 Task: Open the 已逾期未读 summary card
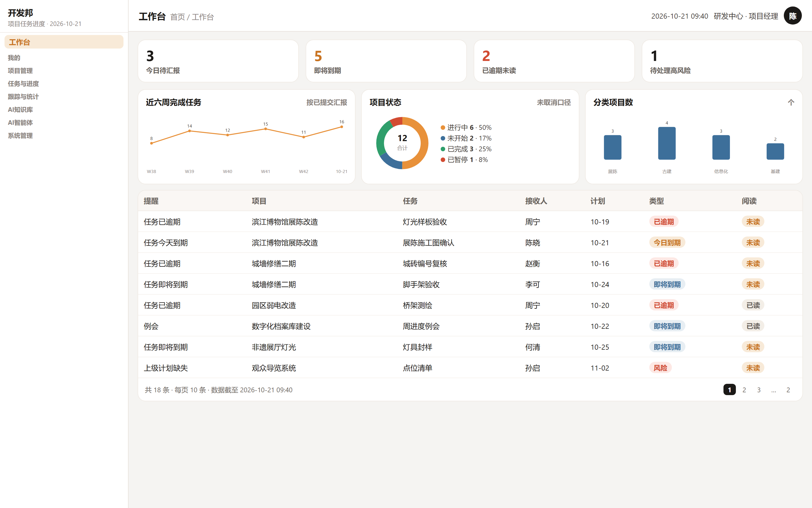coord(554,61)
